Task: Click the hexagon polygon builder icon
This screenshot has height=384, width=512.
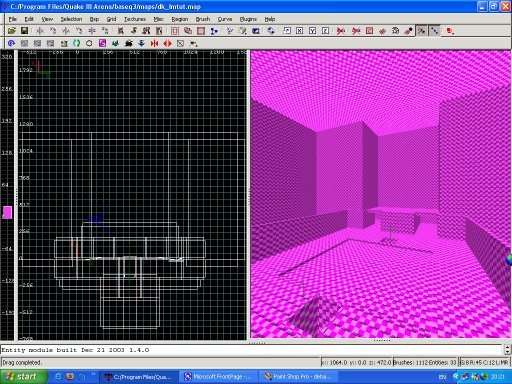Action: point(89,43)
